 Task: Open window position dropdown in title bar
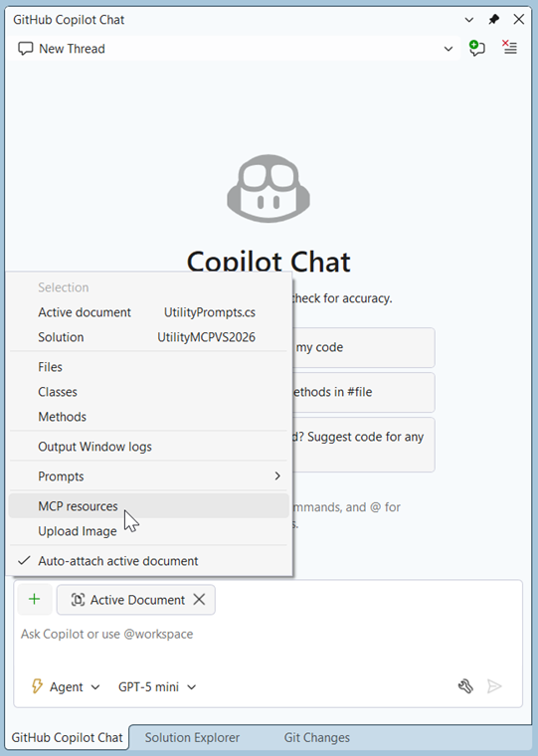[x=468, y=20]
